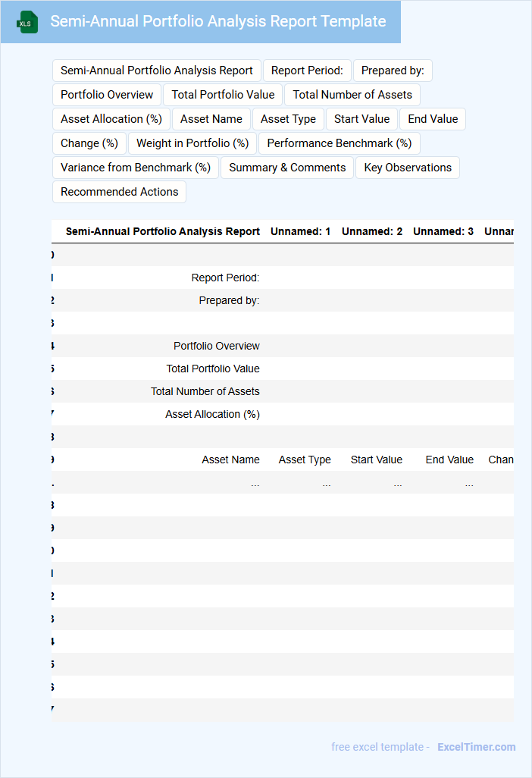Click the 'End Value' tag

[x=433, y=119]
